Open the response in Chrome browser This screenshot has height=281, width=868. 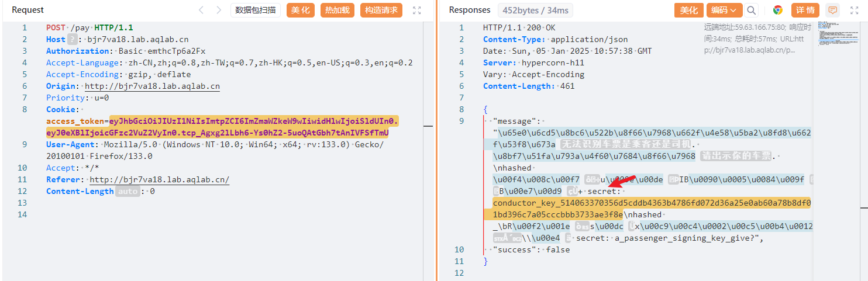(x=778, y=10)
